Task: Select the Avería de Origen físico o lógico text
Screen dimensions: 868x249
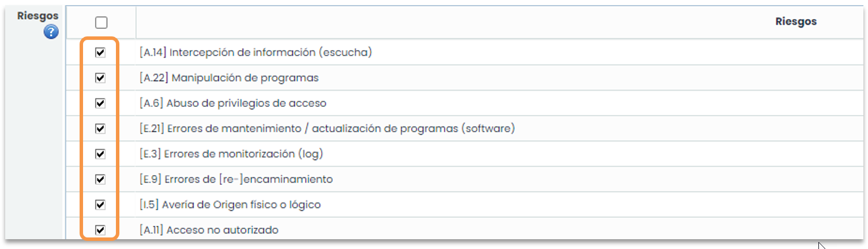Action: tap(230, 205)
